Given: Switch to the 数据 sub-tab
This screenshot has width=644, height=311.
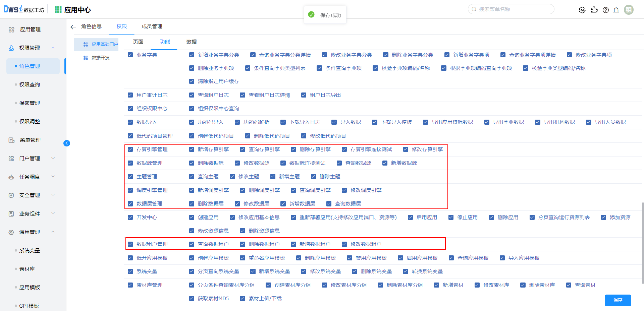Looking at the screenshot, I should coord(192,42).
